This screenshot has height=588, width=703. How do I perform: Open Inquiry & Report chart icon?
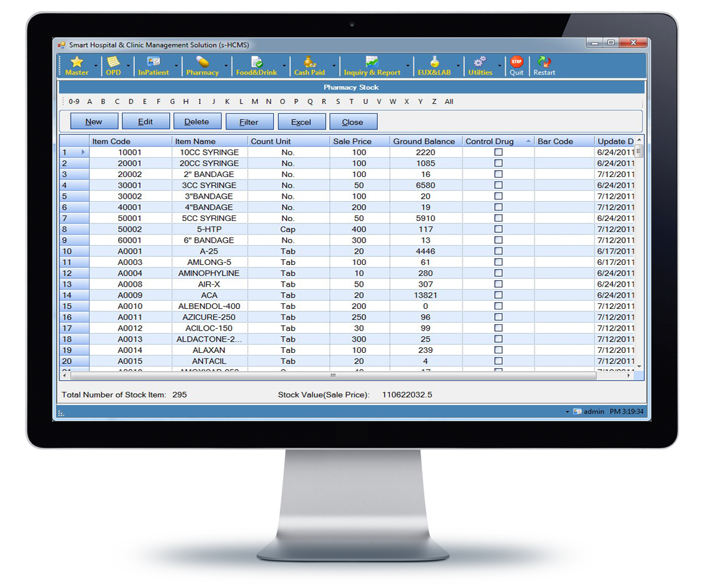[x=372, y=63]
